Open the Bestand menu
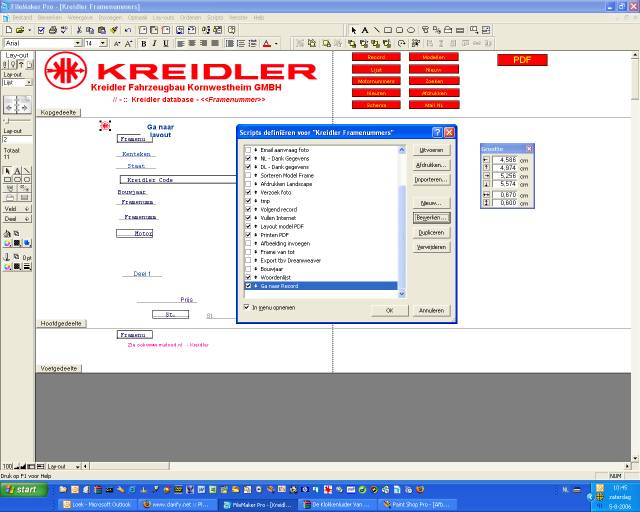Image resolution: width=640 pixels, height=512 pixels. (22, 18)
